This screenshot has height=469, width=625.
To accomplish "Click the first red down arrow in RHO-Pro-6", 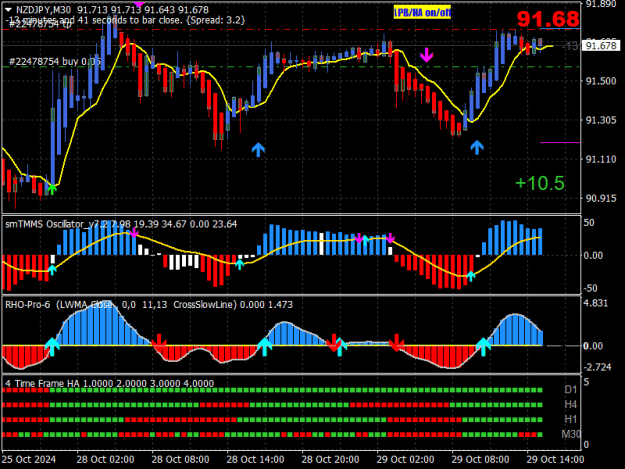I will click(159, 343).
